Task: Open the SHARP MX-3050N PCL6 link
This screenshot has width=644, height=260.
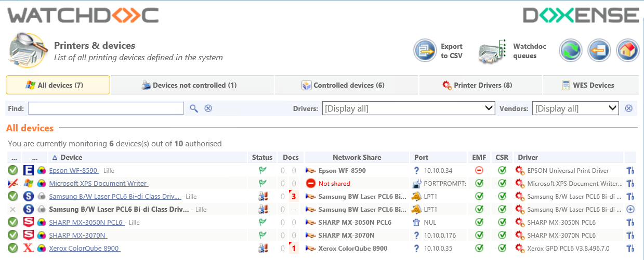Action: point(87,222)
